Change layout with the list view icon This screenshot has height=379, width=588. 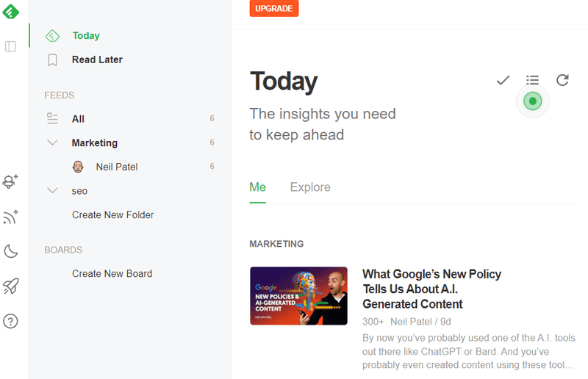point(533,80)
